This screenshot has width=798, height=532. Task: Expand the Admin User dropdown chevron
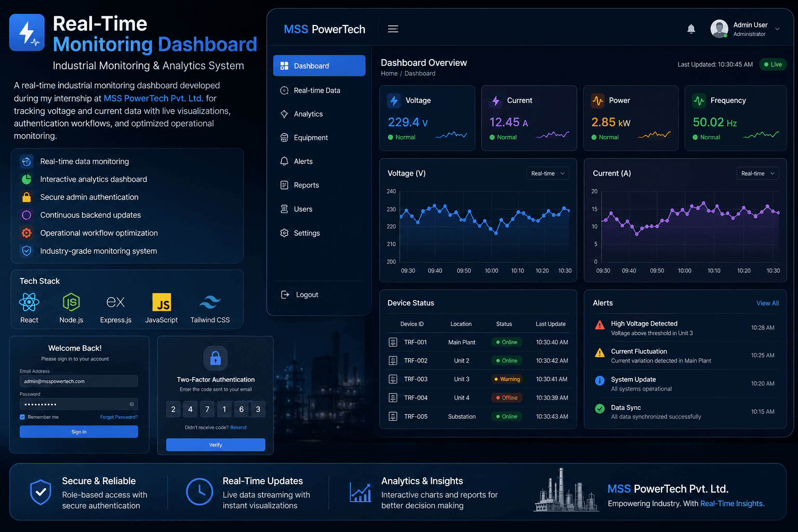(777, 29)
